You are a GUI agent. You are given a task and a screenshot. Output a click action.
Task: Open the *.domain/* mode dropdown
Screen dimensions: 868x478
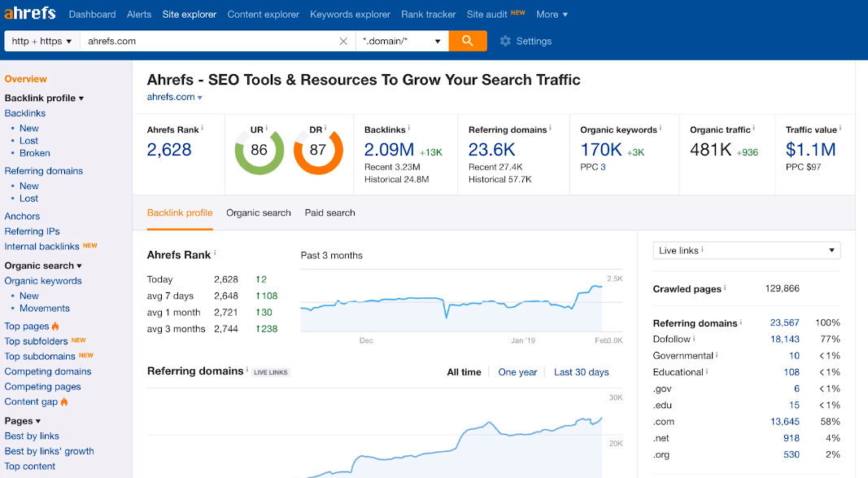pos(402,41)
